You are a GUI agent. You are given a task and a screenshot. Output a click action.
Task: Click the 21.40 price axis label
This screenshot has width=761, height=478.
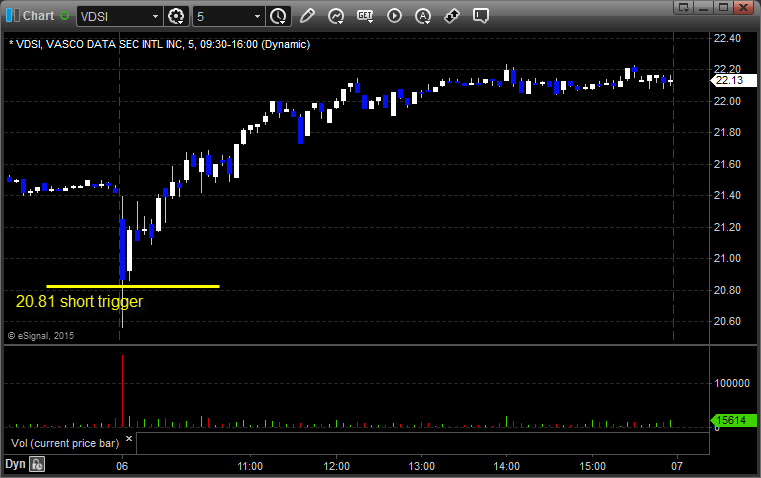tap(727, 196)
